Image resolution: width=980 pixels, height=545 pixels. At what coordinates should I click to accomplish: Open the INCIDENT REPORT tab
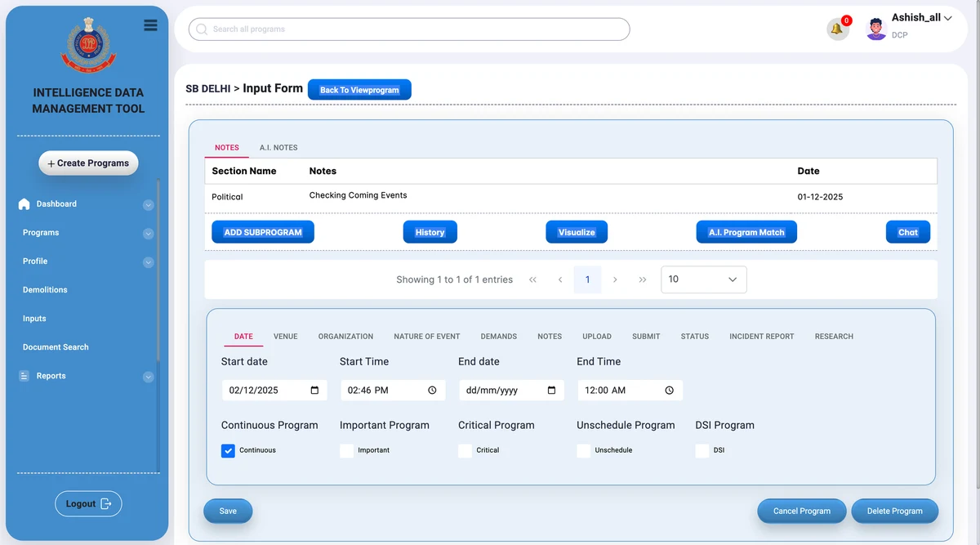(x=762, y=337)
